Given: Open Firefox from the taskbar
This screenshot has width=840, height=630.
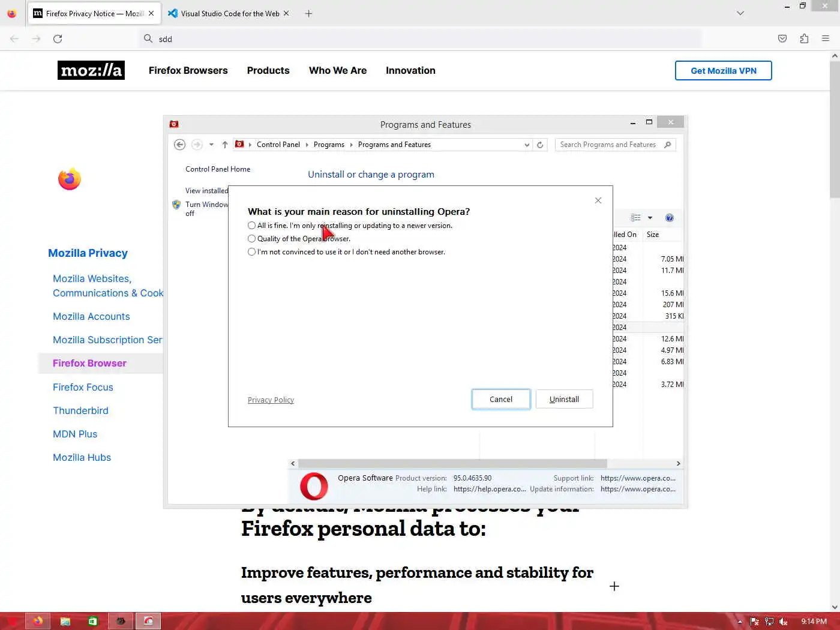Looking at the screenshot, I should tap(38, 621).
